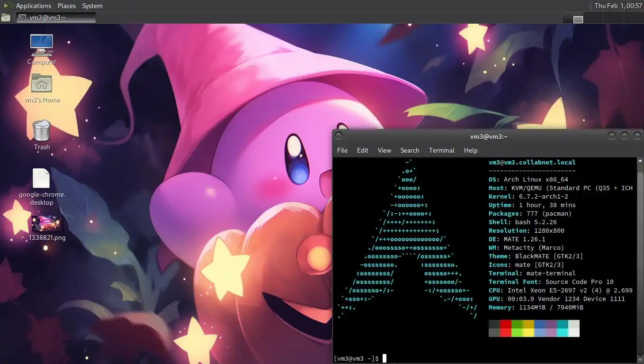
Task: Click the terminal prompt [vm3@vm3 ~]$
Action: tap(356, 358)
